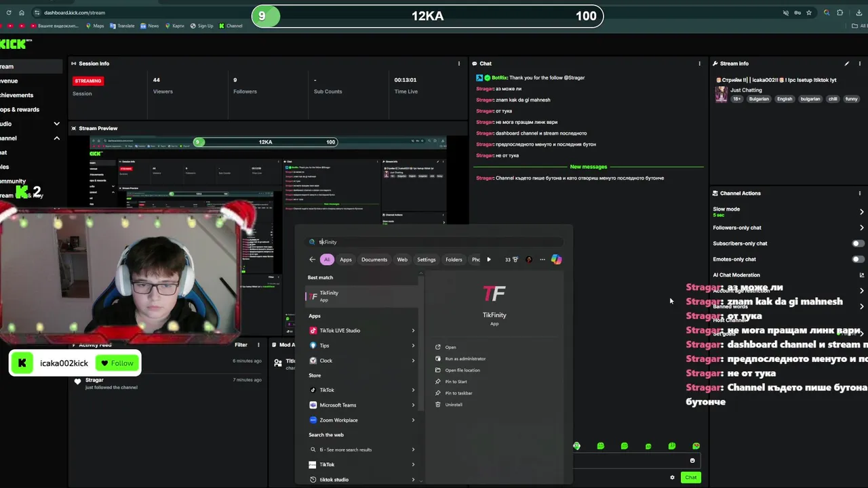The image size is (868, 488).
Task: Expand 'ti - See more search results' arrow
Action: tap(413, 449)
